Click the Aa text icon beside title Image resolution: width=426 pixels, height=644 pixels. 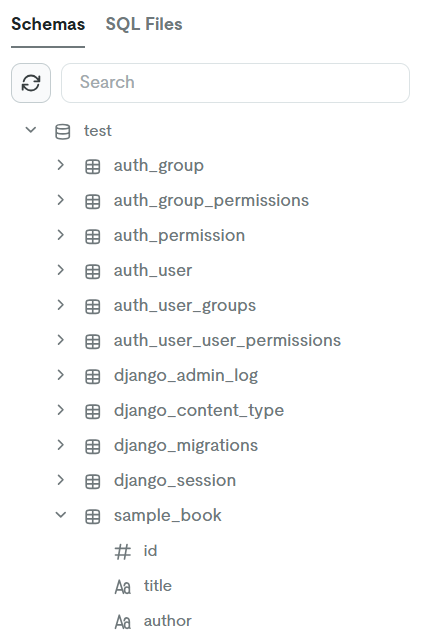122,587
